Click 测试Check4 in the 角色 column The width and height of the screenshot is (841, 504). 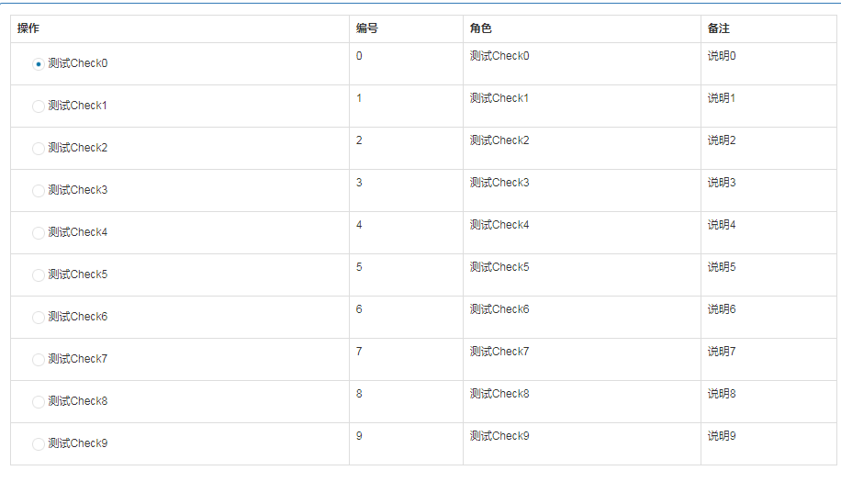[499, 225]
